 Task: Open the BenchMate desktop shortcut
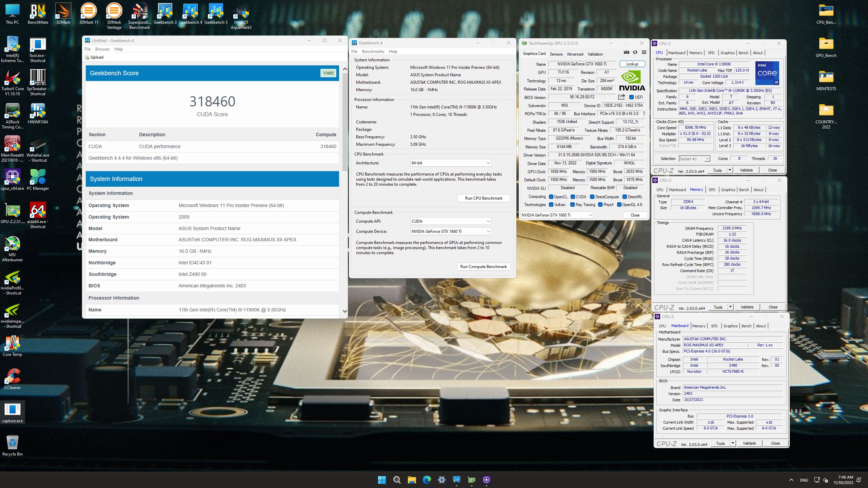pos(38,15)
